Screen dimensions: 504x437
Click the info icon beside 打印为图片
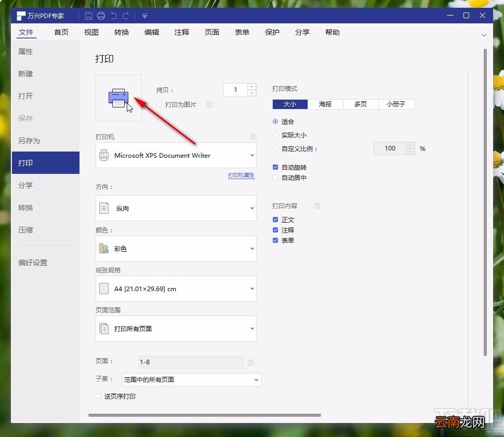(209, 105)
